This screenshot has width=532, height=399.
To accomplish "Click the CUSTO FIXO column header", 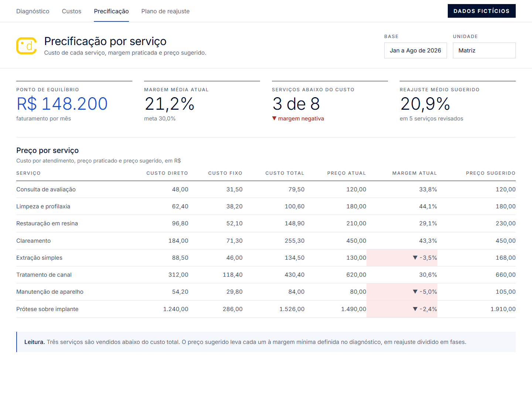I will (x=225, y=173).
